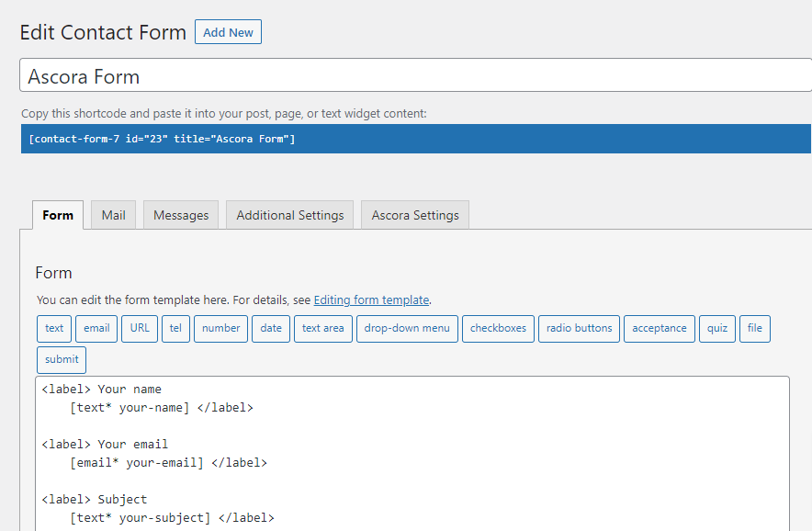Viewport: 812px width, 531px height.
Task: Insert a radio buttons tag
Action: (579, 328)
